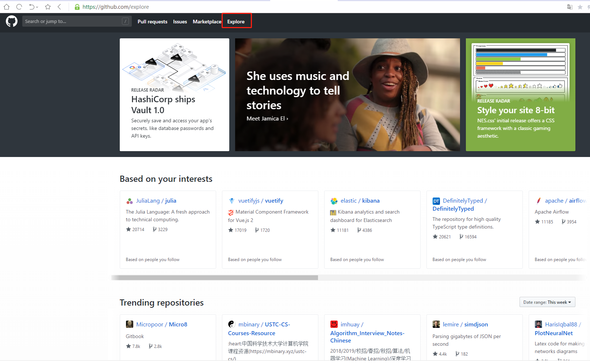Reload the page with refresh icon
This screenshot has width=590, height=364.
click(19, 7)
